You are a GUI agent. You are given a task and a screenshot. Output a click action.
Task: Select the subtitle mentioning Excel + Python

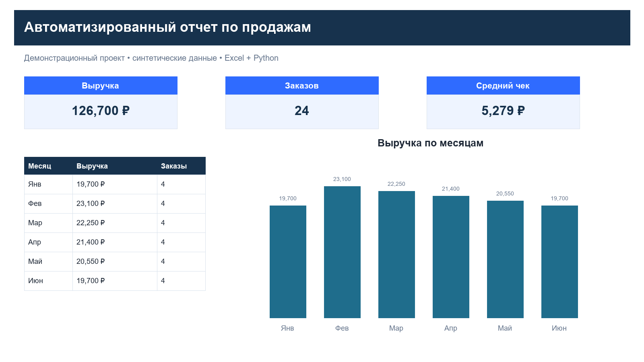151,58
